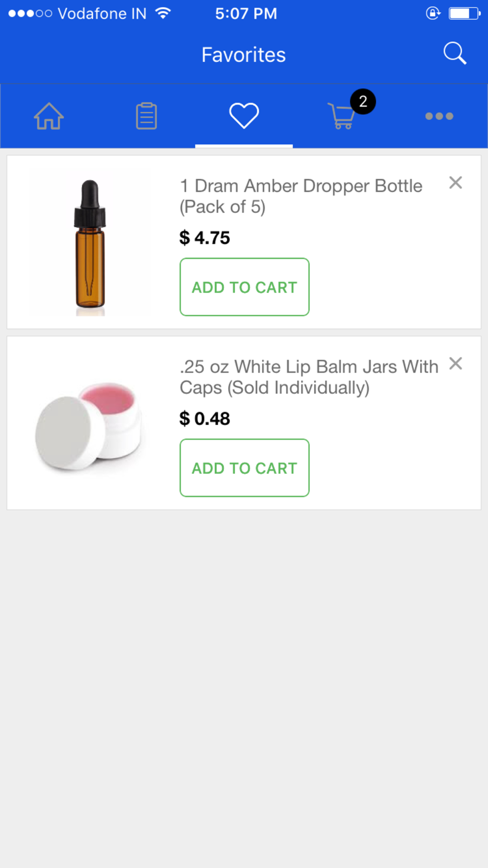Go to the Home tab icon
Screen dimensions: 488x868
(x=49, y=116)
